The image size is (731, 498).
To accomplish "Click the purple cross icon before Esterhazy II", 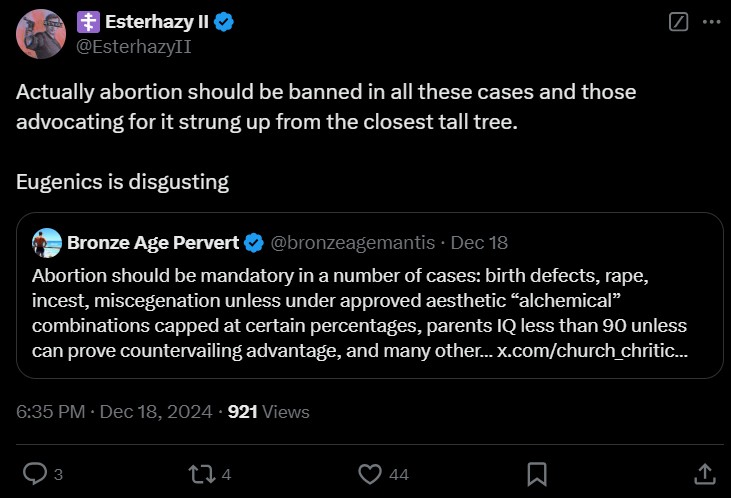I will click(88, 23).
